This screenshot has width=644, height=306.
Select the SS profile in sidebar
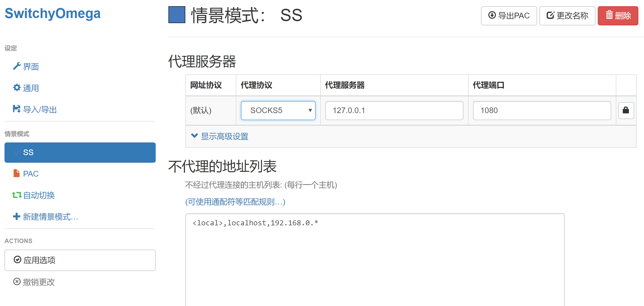pyautogui.click(x=80, y=152)
